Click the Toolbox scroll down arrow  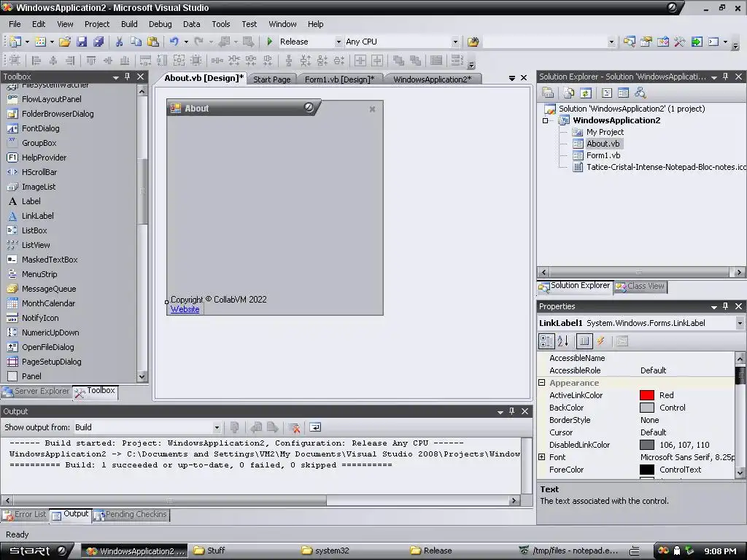tap(142, 377)
